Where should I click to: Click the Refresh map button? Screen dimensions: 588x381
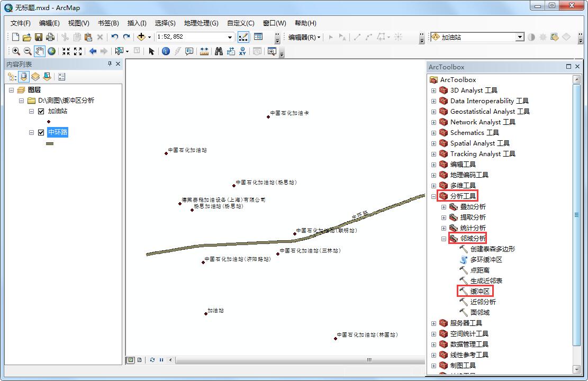(x=152, y=360)
